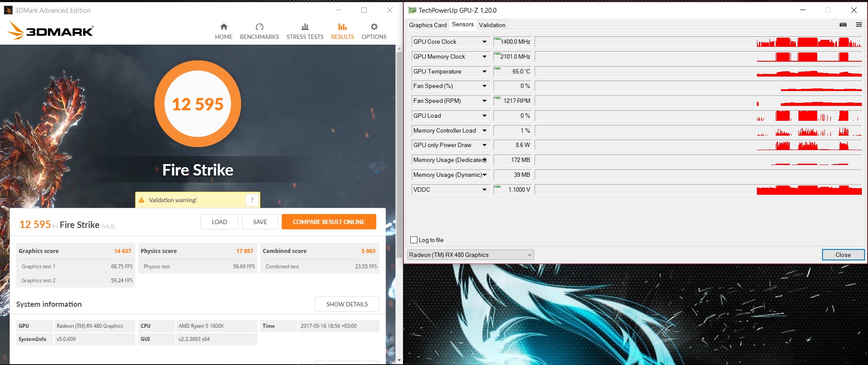Screen dimensions: 868x365
Task: Switch to Validation tab in GPU-Z
Action: (x=492, y=25)
